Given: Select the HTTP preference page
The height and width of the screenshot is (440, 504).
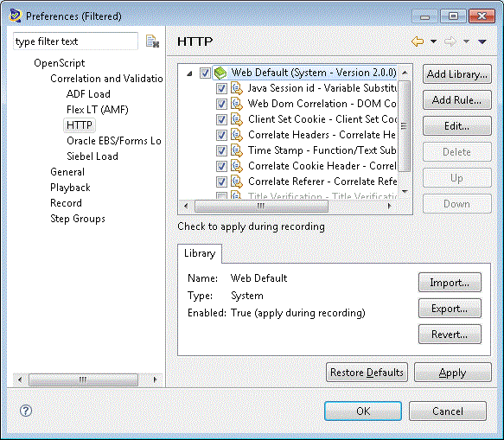Looking at the screenshot, I should [x=80, y=125].
